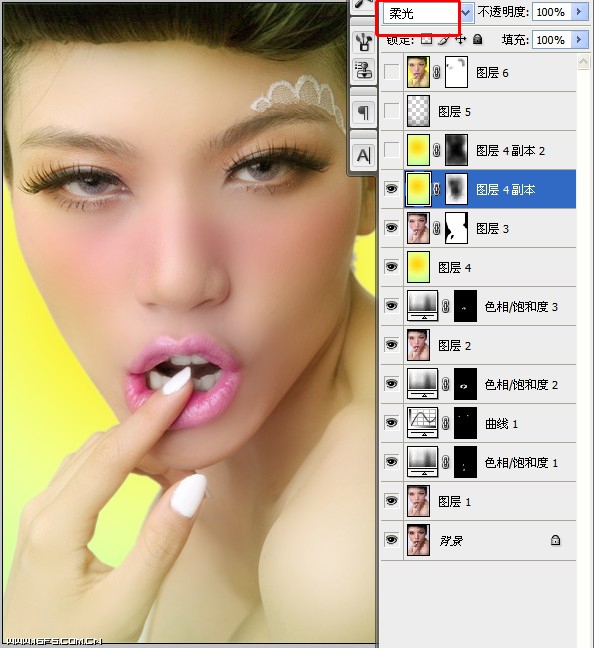The height and width of the screenshot is (648, 594).
Task: Select the layer named 图层 2
Action: click(x=454, y=345)
